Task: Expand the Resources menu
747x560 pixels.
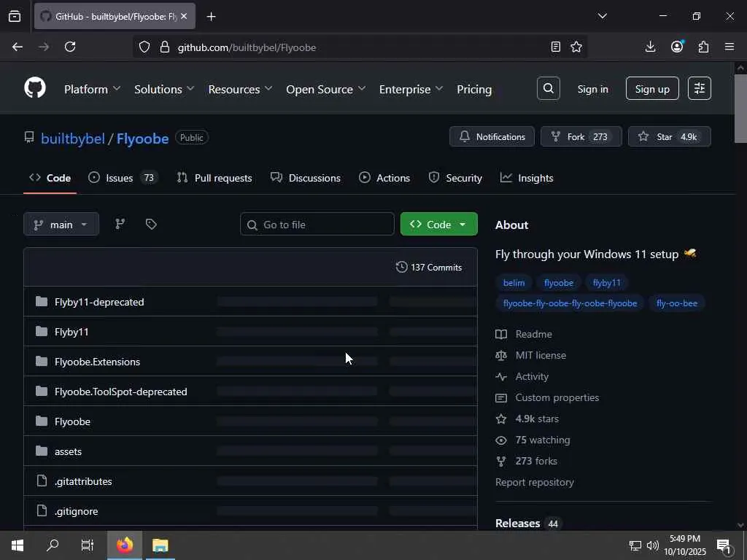Action: click(240, 89)
